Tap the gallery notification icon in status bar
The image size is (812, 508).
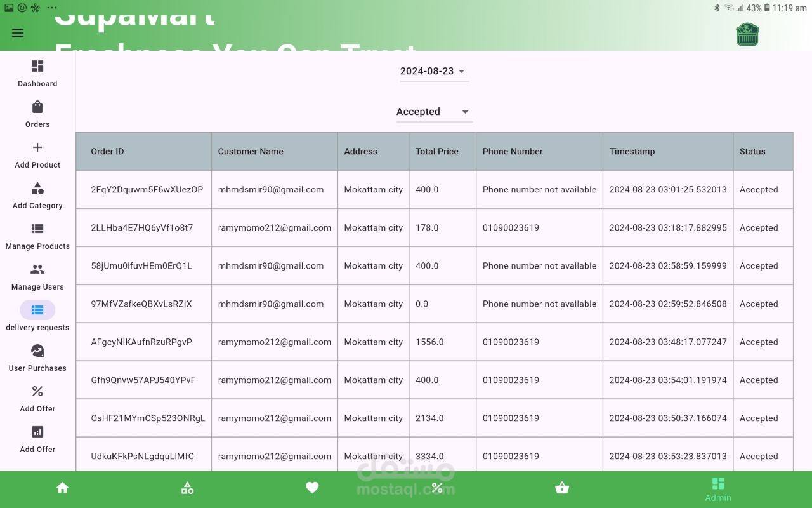coord(8,8)
